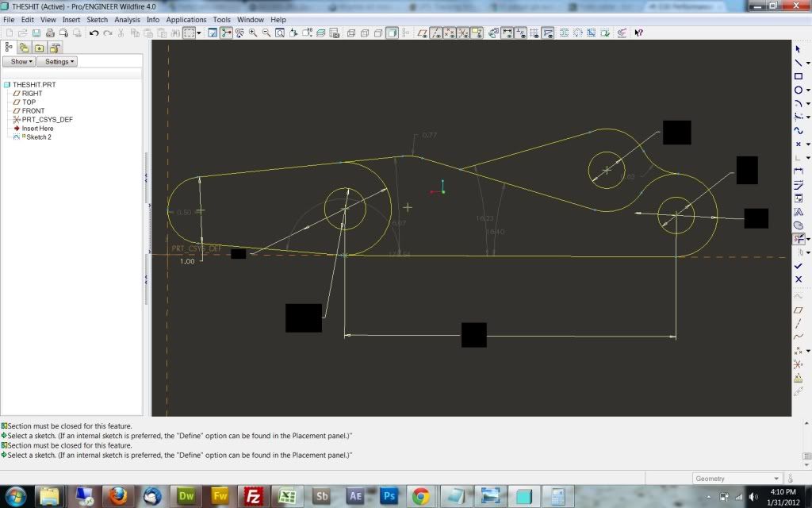The width and height of the screenshot is (812, 508).
Task: Refit the sketch to the screen
Action: 280,33
